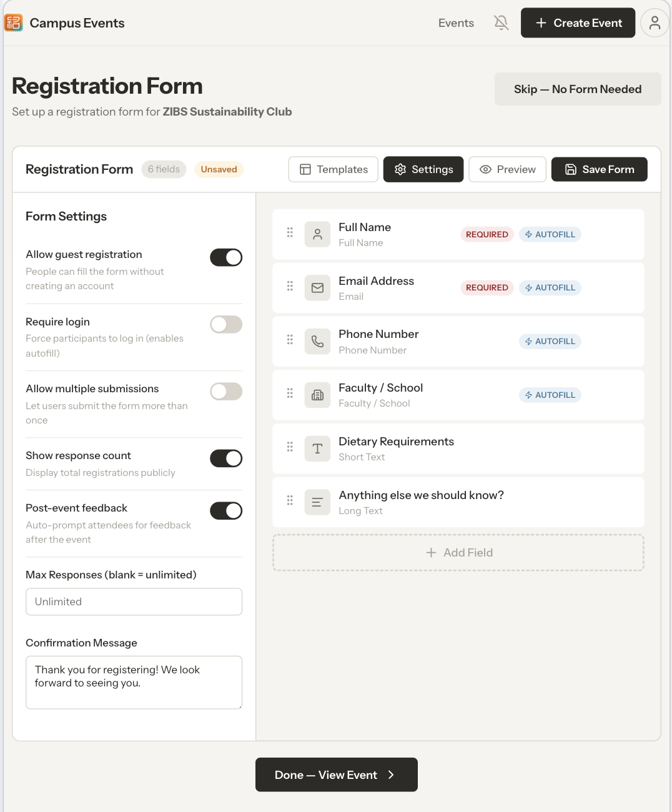Click the envelope icon on Email Address field
Image resolution: width=672 pixels, height=812 pixels.
[x=317, y=287]
